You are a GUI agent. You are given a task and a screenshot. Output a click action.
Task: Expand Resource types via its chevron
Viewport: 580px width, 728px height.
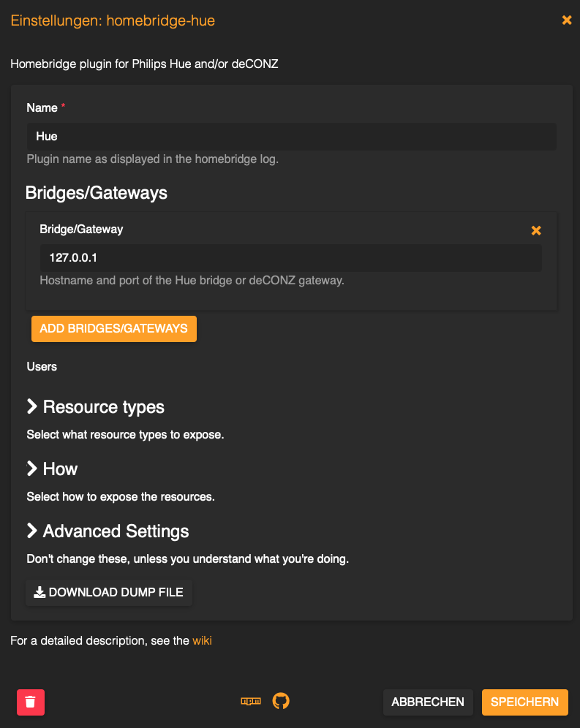(x=32, y=406)
